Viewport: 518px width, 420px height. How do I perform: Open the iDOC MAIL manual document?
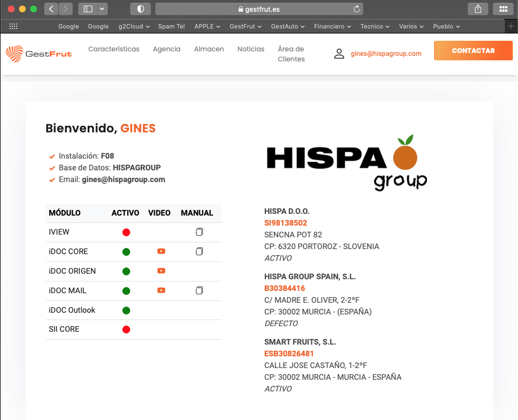point(199,290)
